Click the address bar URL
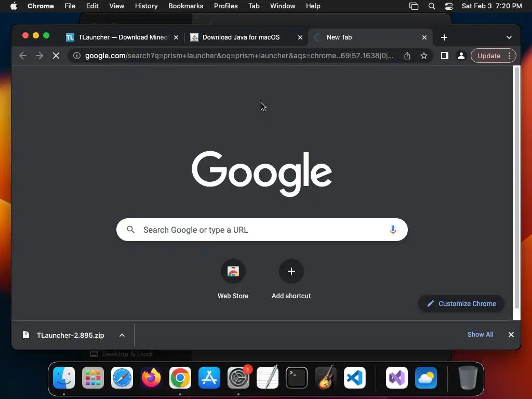This screenshot has height=399, width=532. pos(239,56)
